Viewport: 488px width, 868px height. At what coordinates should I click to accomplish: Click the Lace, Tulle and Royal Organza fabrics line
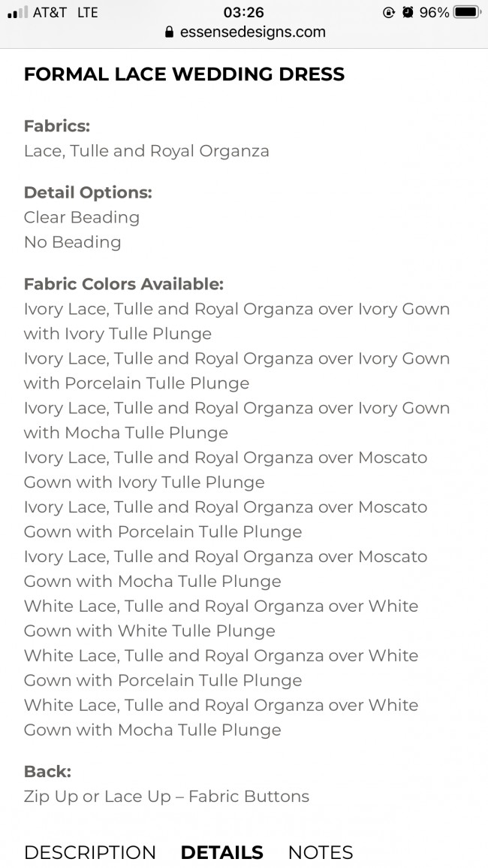tap(146, 151)
